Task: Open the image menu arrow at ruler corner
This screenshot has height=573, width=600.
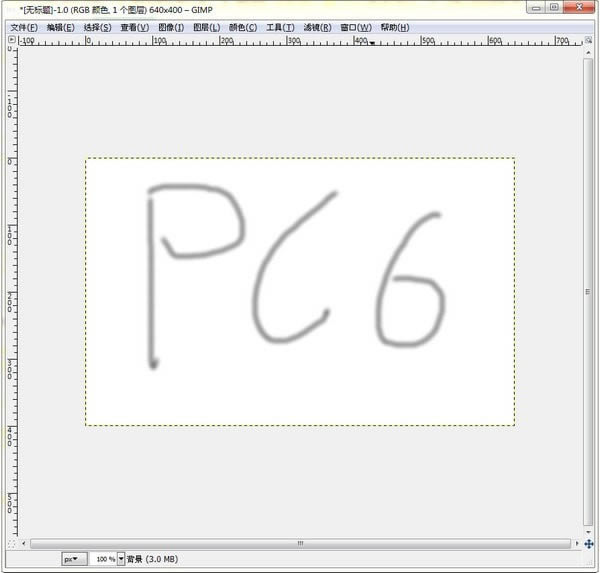Action: [12, 41]
